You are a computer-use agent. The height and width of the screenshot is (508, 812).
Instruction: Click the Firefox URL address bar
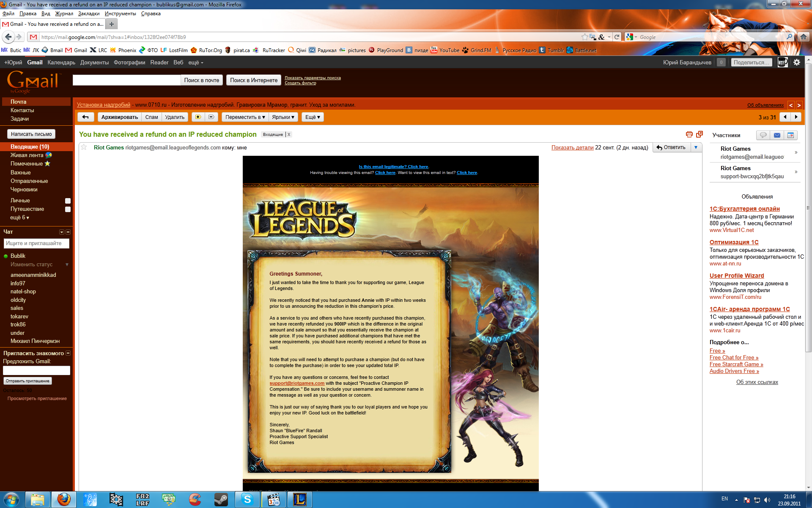coord(309,37)
